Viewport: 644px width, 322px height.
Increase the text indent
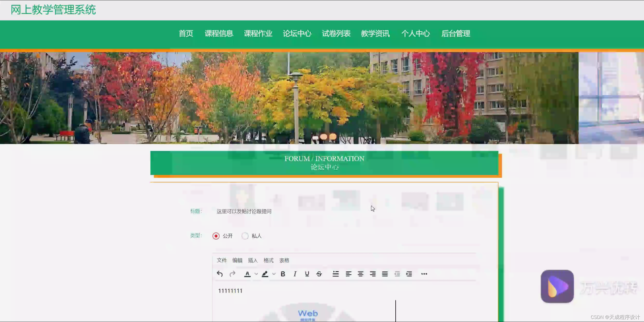tap(409, 274)
